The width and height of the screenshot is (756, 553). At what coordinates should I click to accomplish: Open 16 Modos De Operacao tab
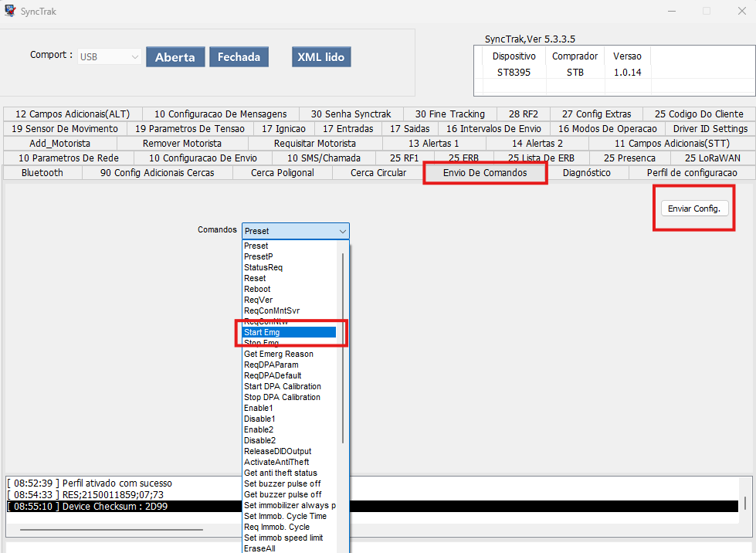[608, 129]
